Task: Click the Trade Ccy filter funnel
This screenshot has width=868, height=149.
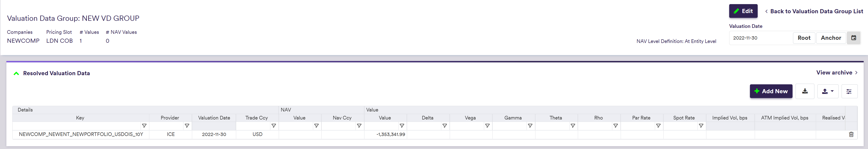Action: pyautogui.click(x=274, y=126)
